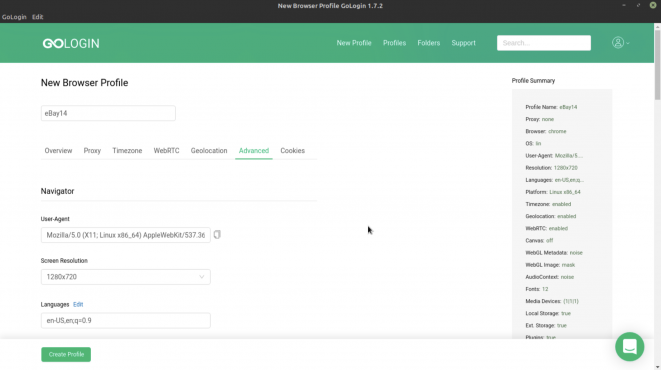This screenshot has height=370, width=661.
Task: Select the WebRTC tab
Action: point(166,150)
